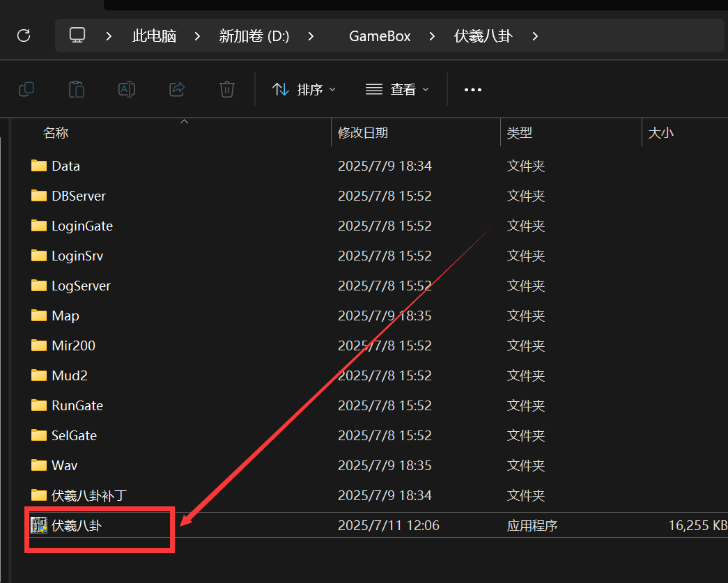This screenshot has width=728, height=583.
Task: Go to 新加卷 (D:) in breadcrumb
Action: (254, 36)
